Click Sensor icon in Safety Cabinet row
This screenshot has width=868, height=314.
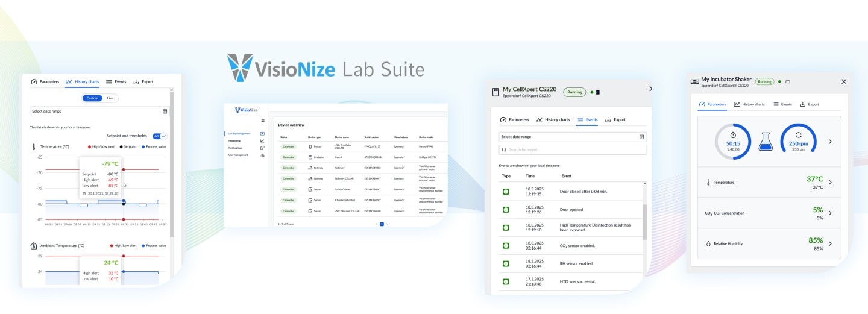click(x=310, y=189)
